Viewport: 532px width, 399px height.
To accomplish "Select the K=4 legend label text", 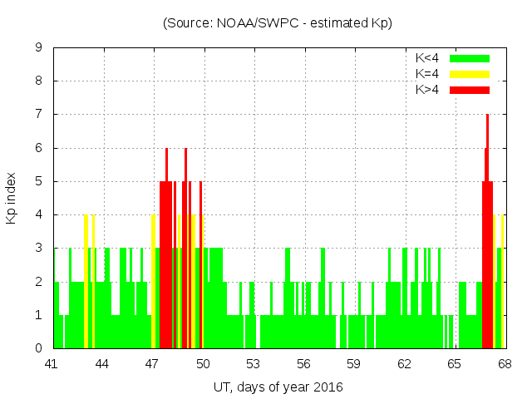I will point(427,74).
